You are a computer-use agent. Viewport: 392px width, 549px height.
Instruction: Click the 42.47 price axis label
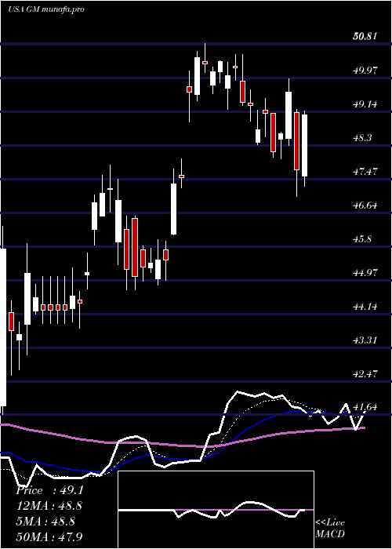365,373
